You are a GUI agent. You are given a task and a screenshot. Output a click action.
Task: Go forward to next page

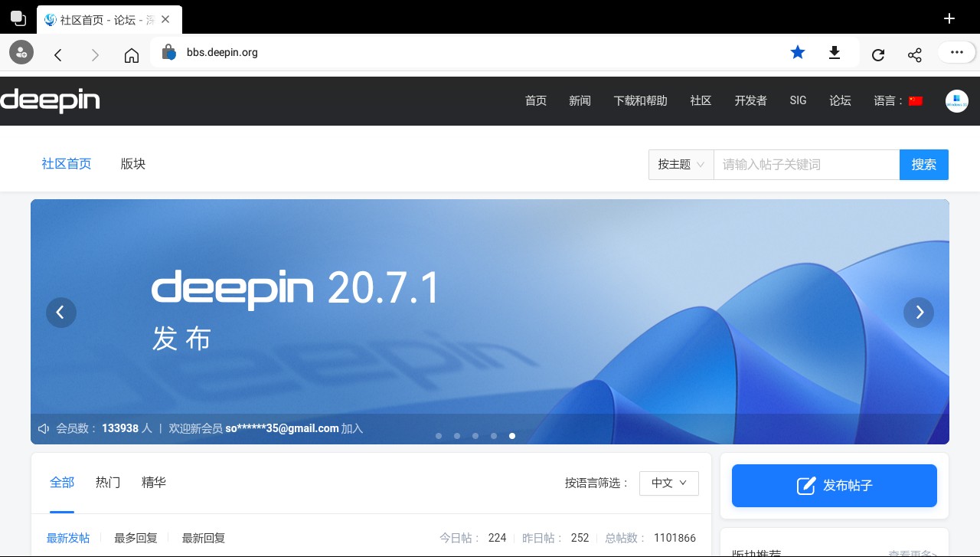(95, 54)
